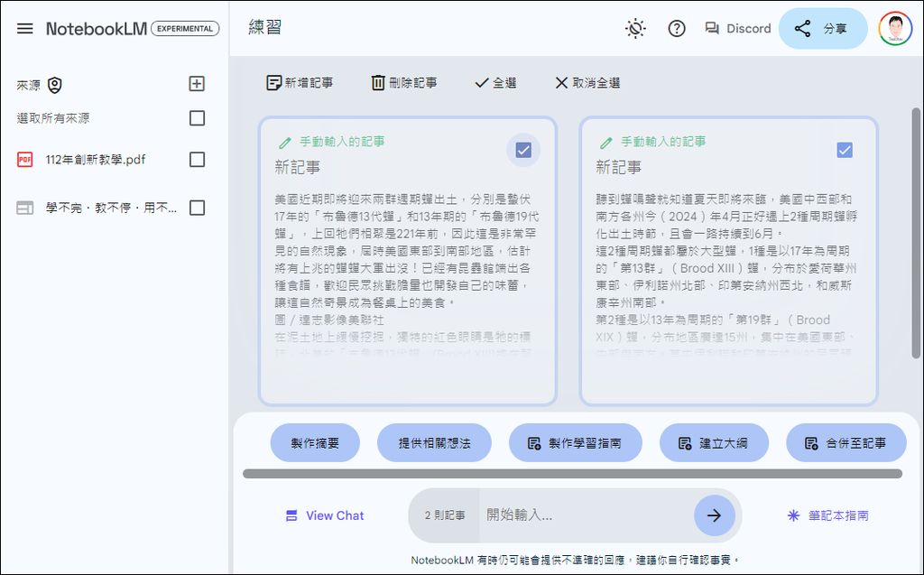Click 刪除記事 to delete notes

(x=403, y=83)
